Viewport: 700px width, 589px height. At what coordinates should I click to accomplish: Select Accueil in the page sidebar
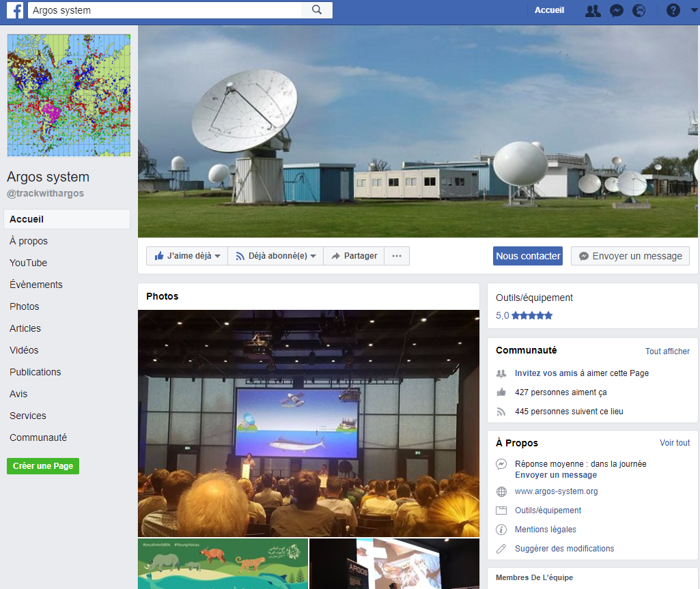pos(67,219)
